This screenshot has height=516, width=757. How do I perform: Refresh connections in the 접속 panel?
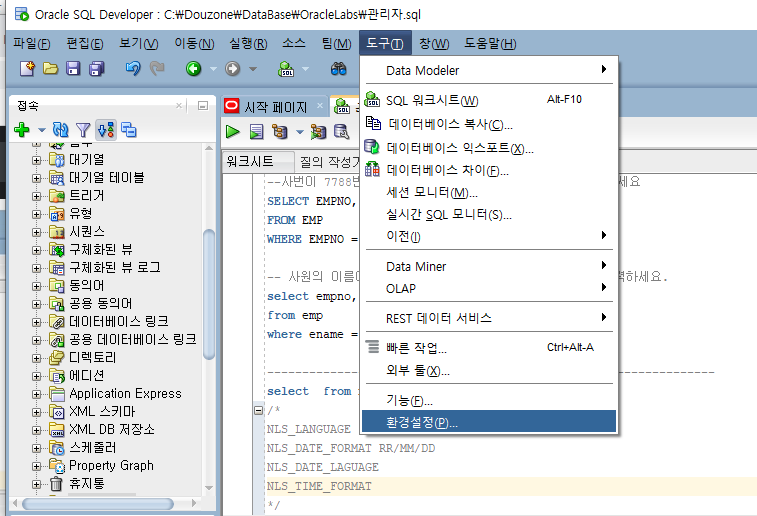coord(60,129)
